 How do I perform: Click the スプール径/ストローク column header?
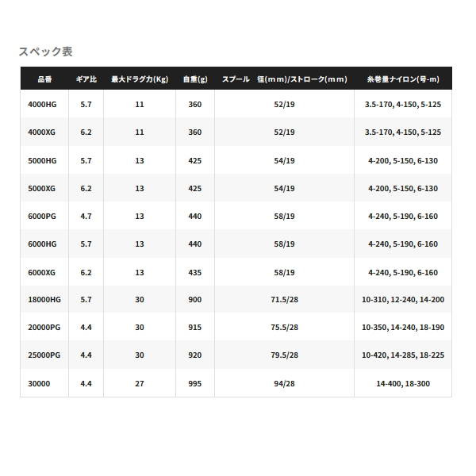pos(284,79)
